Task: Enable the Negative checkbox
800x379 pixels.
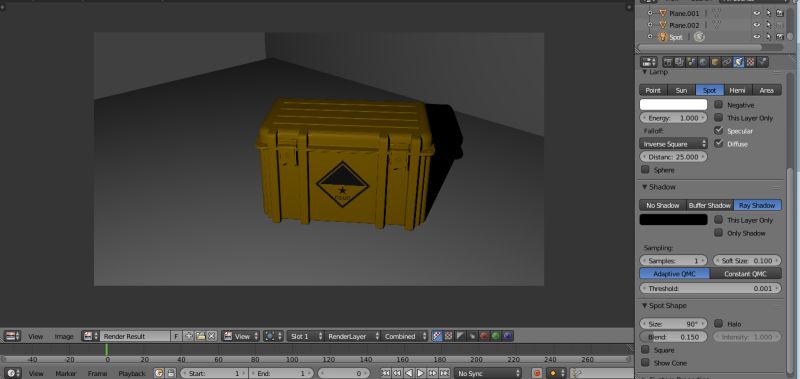Action: coord(718,105)
